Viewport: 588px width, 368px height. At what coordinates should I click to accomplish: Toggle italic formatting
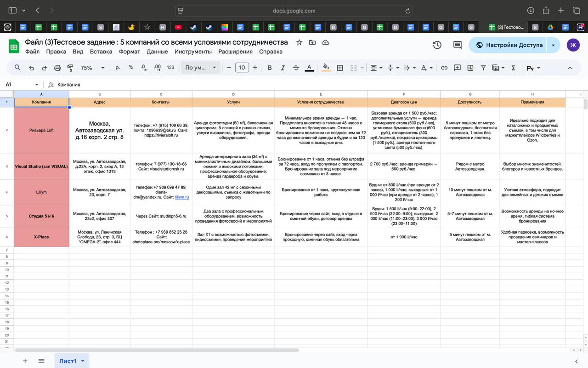tap(283, 68)
